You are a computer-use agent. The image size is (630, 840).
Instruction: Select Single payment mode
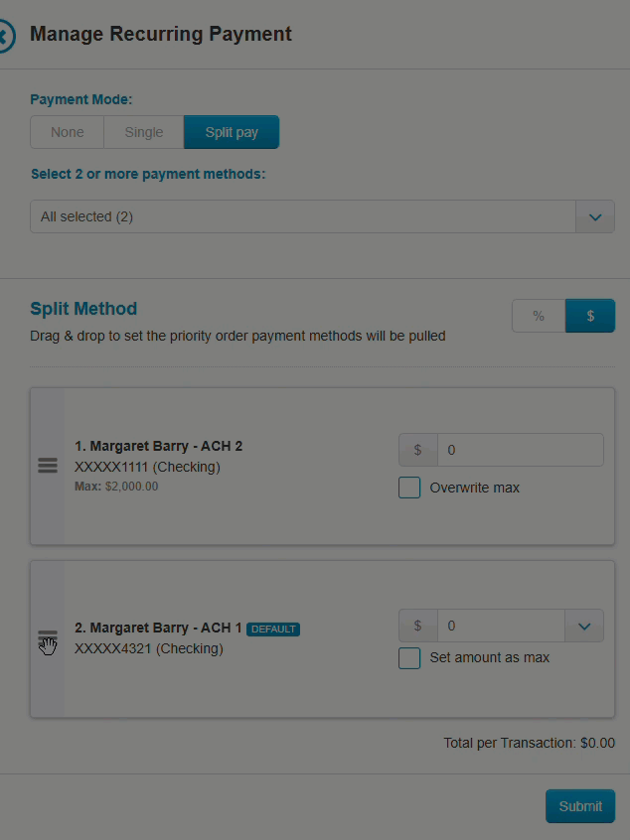coord(144,132)
